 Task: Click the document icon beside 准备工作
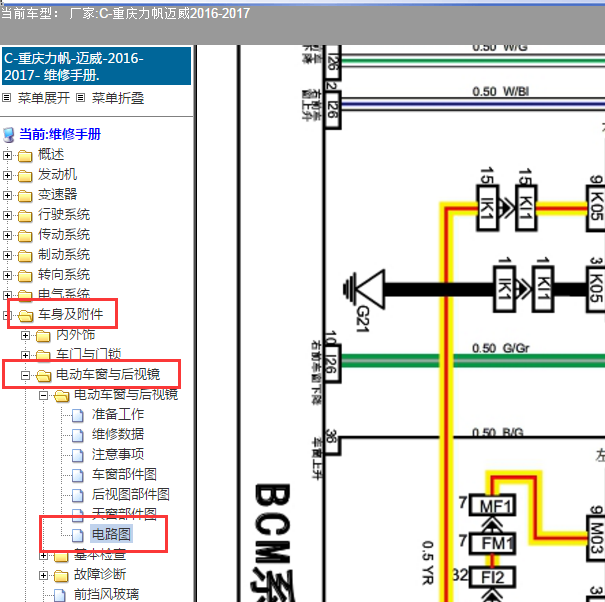[78, 415]
